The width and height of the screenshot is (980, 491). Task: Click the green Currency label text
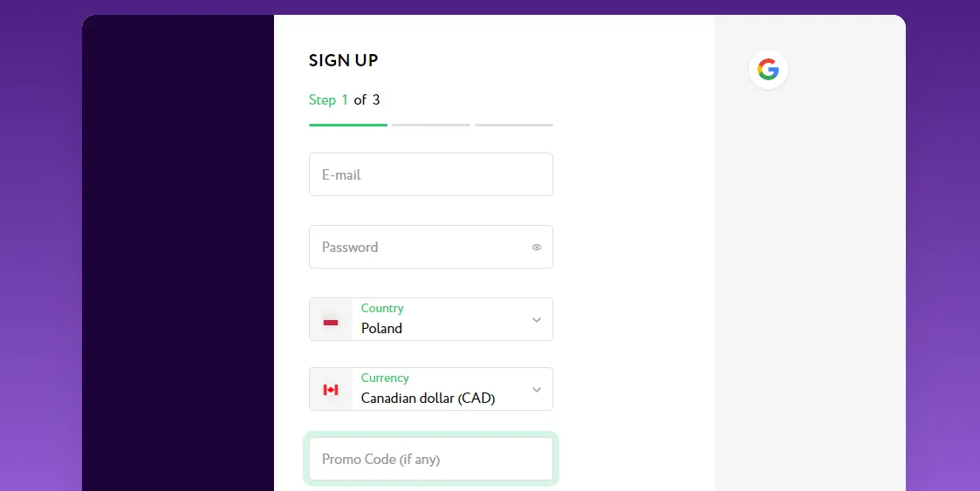pos(385,378)
